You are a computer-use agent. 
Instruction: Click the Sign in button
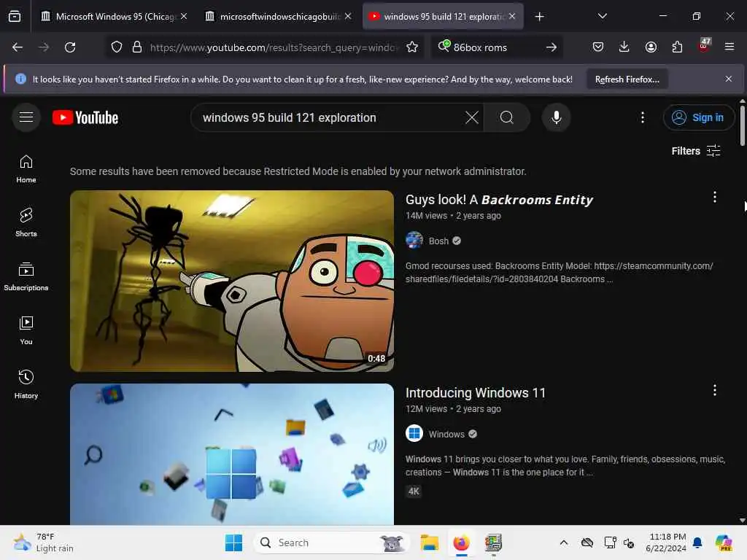[x=698, y=117]
